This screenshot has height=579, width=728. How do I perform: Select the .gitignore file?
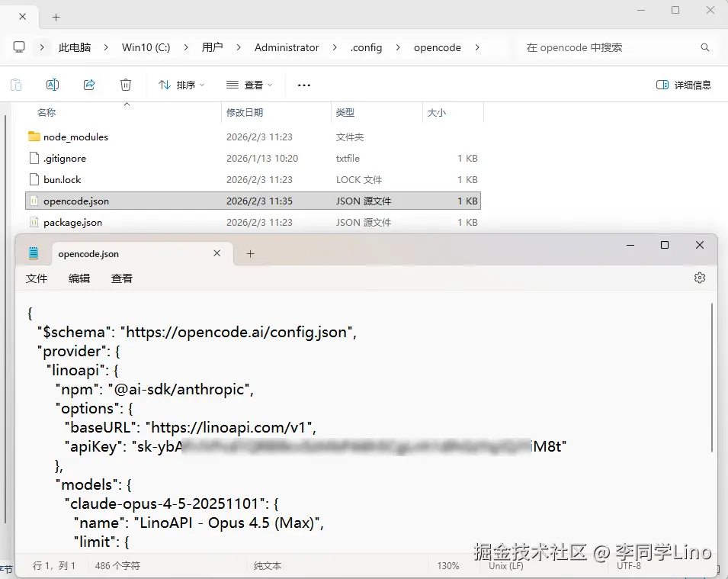(65, 159)
